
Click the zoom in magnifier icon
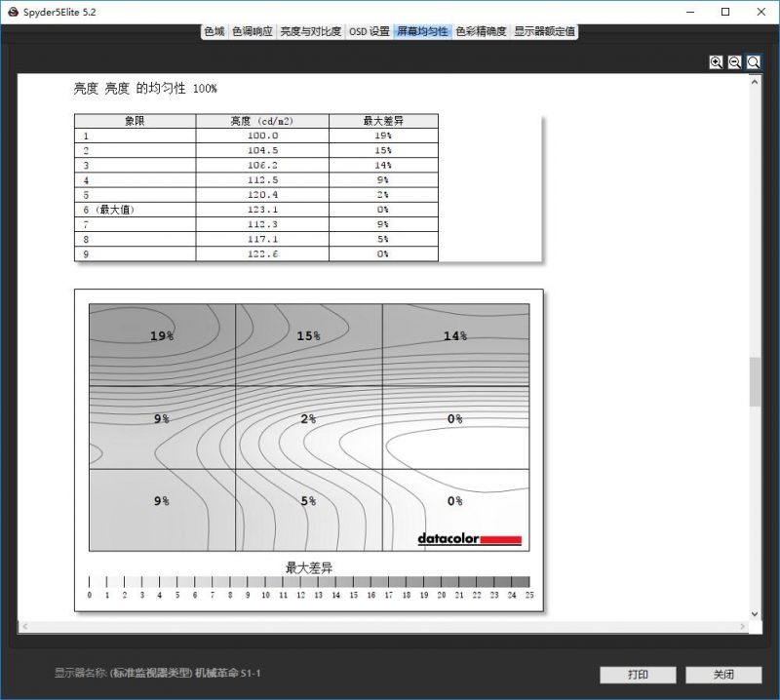tap(717, 61)
